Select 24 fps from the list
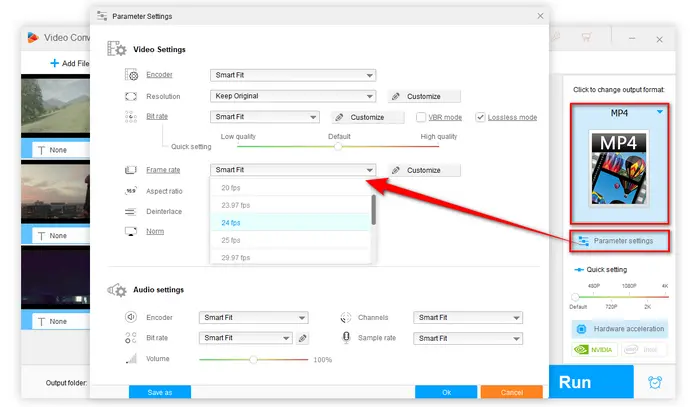700x407 pixels. 290,222
